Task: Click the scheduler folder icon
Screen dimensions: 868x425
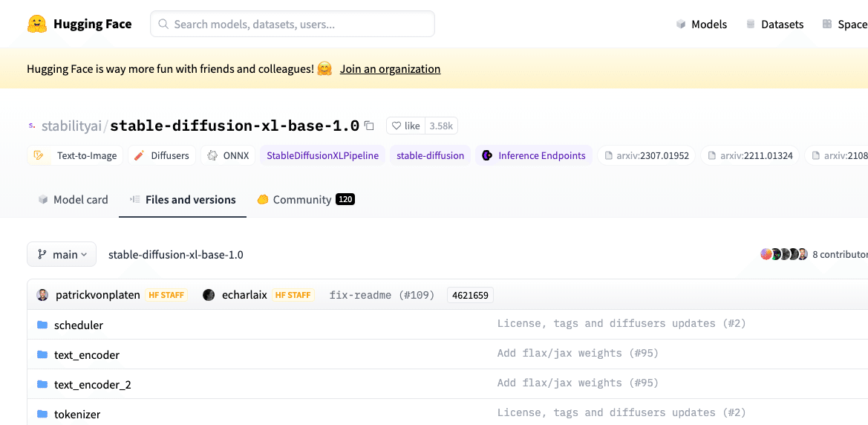Action: pyautogui.click(x=42, y=325)
